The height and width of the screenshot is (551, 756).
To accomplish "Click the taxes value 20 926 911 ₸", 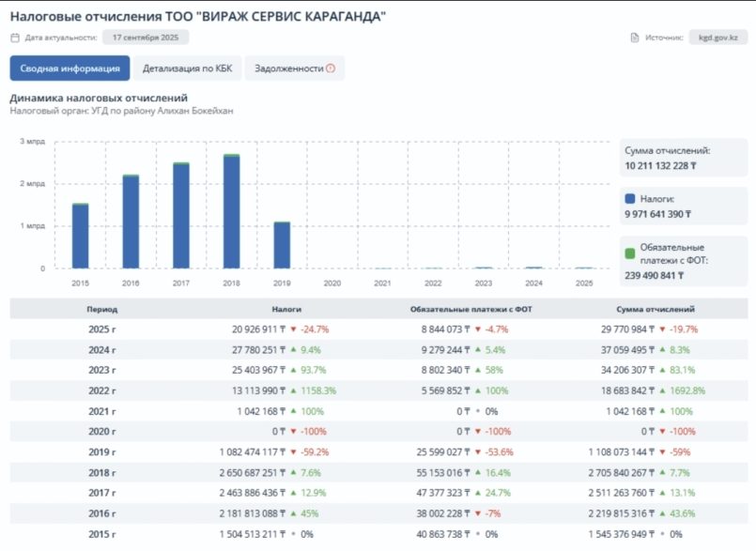I will coord(259,329).
